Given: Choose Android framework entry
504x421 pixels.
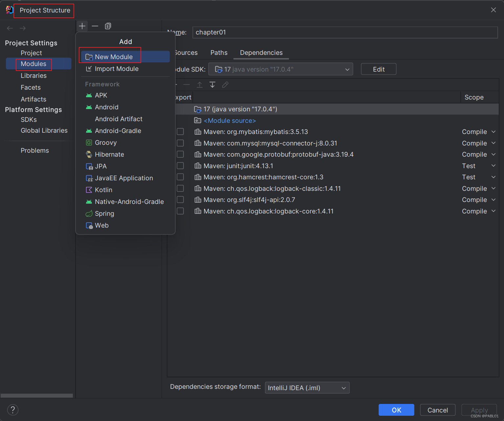Looking at the screenshot, I should tap(125, 107).
